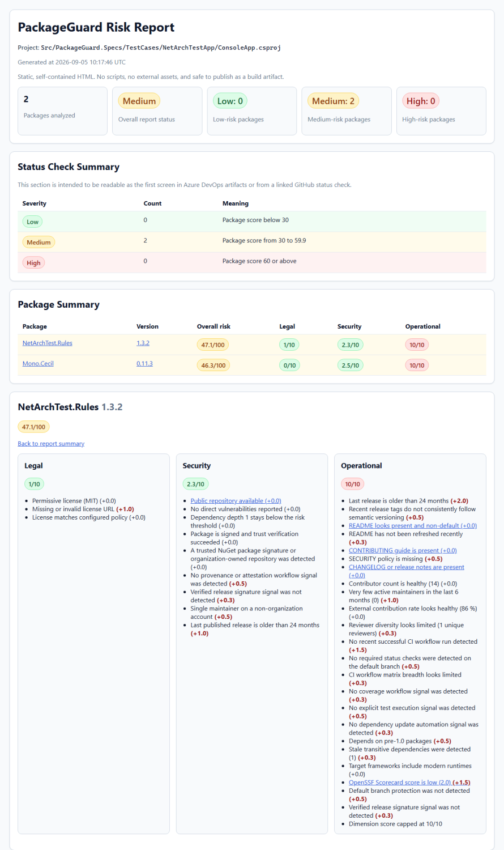Click 'Contributor count is healthy (14)' item

pyautogui.click(x=403, y=584)
